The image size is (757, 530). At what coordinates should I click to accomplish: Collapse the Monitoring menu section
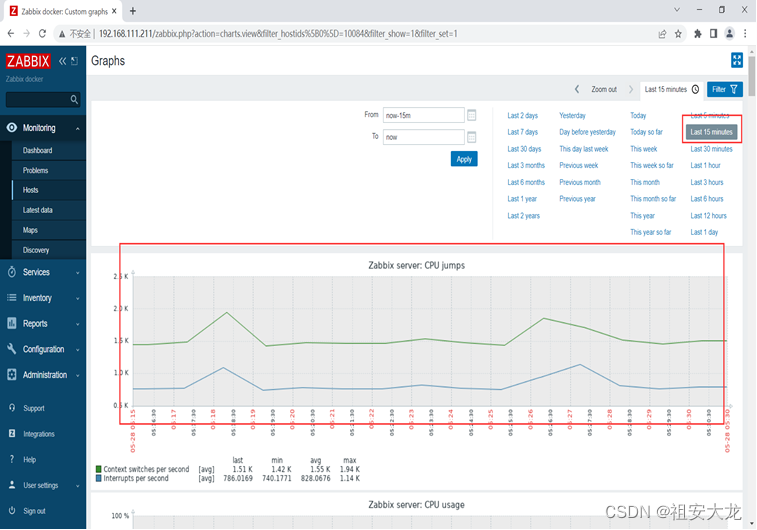[78, 128]
